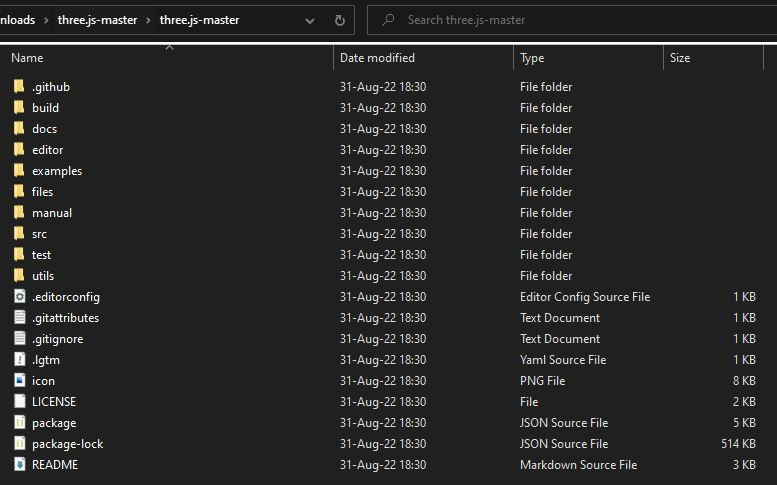Sort by the Type column header
777x485 pixels.
[532, 58]
